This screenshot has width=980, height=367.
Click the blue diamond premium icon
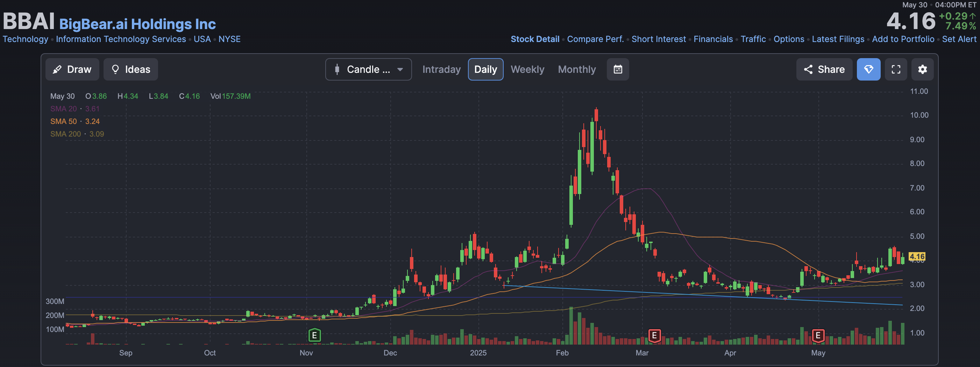click(868, 69)
